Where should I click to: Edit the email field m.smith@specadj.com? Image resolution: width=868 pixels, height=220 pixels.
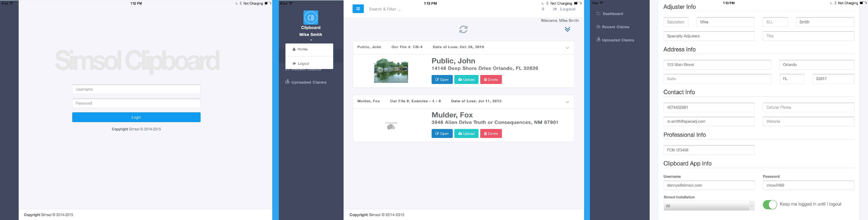point(709,121)
